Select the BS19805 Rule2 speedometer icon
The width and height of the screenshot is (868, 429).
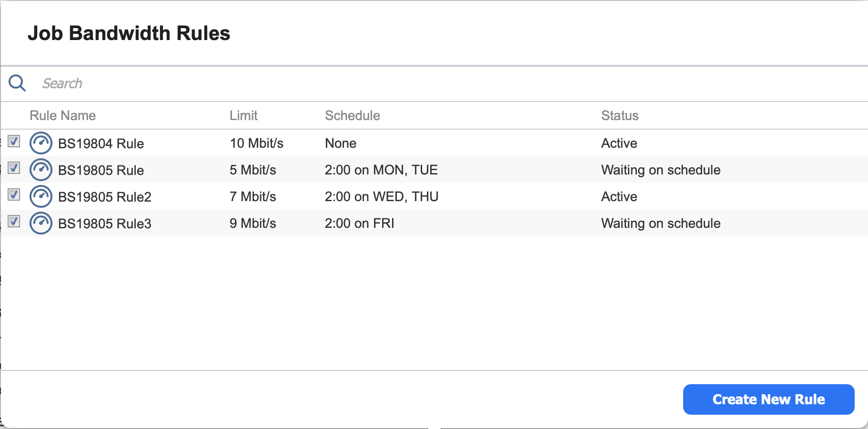point(41,196)
